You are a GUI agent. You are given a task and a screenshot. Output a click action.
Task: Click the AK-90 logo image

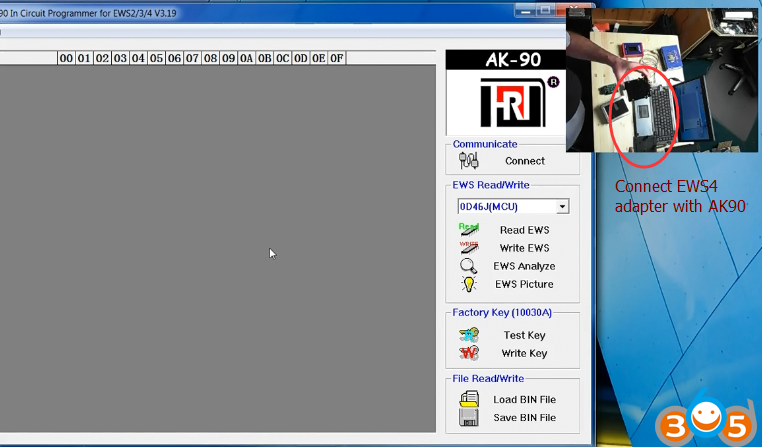(506, 93)
